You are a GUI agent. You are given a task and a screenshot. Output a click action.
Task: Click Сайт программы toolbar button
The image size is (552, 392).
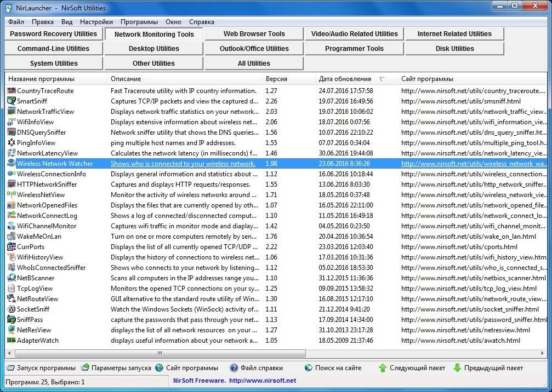[187, 368]
